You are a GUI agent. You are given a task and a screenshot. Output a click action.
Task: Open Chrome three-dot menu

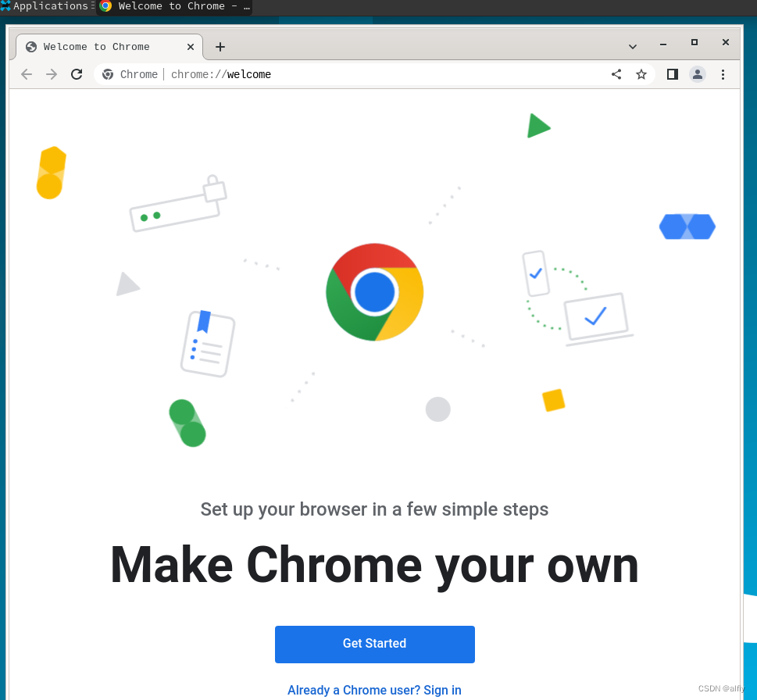click(x=723, y=74)
